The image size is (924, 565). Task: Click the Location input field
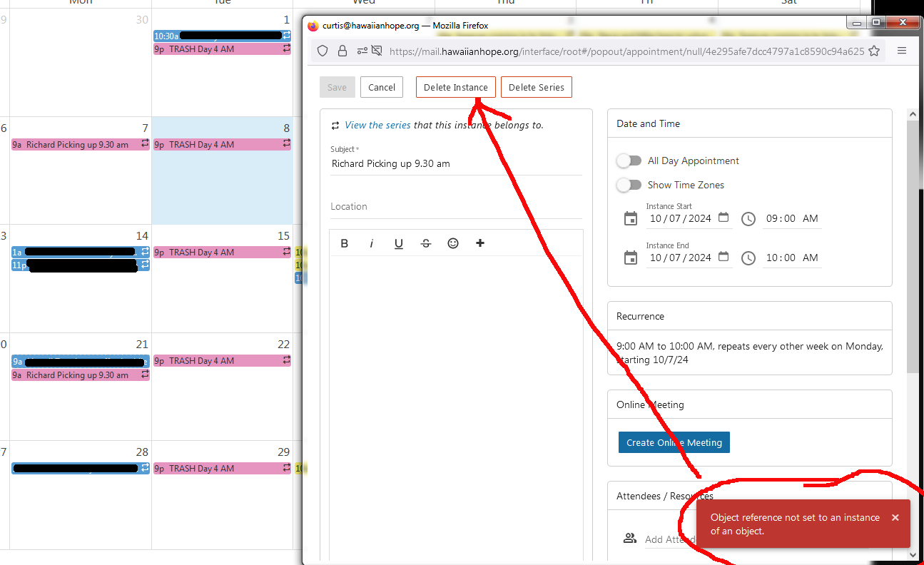point(455,207)
